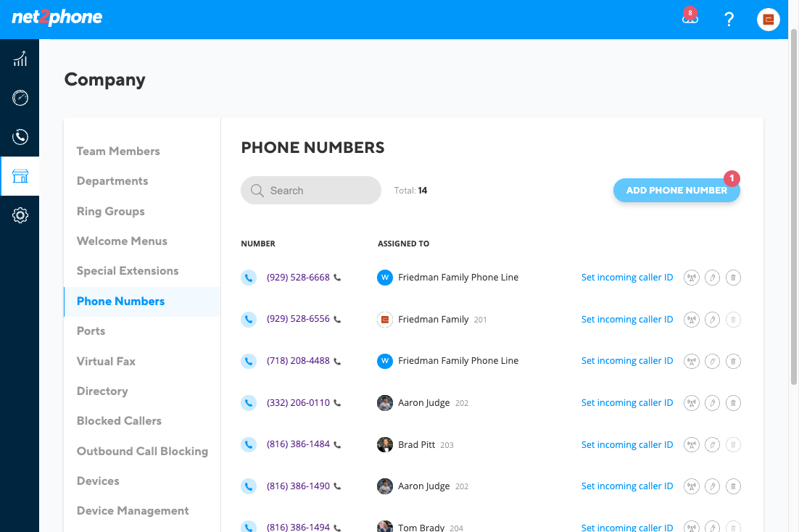Screen dimensions: 799x532
Task: Click the broadcast icon for (332) 206-0110
Action: point(692,403)
